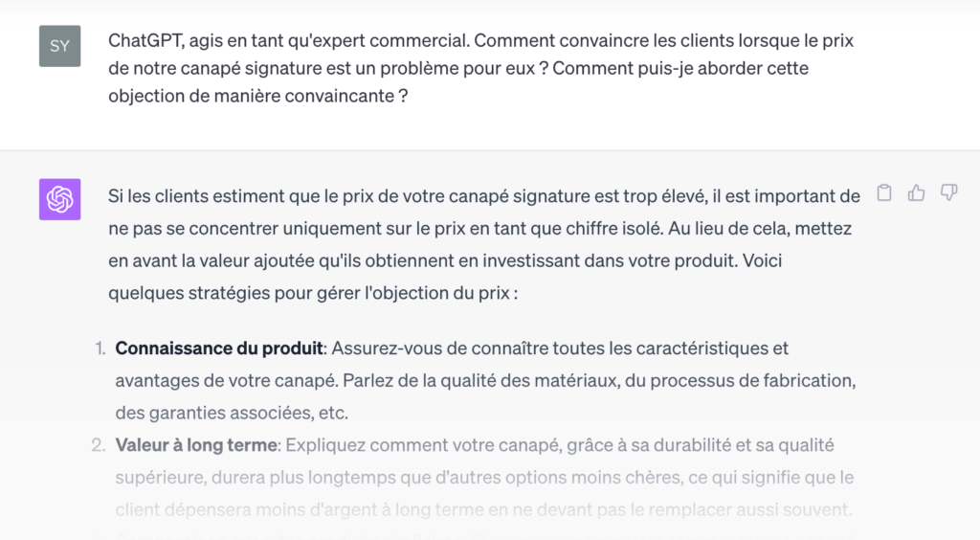The height and width of the screenshot is (540, 980).
Task: Click 'objection de manière convaincante ?' in the prompt
Action: tap(258, 96)
